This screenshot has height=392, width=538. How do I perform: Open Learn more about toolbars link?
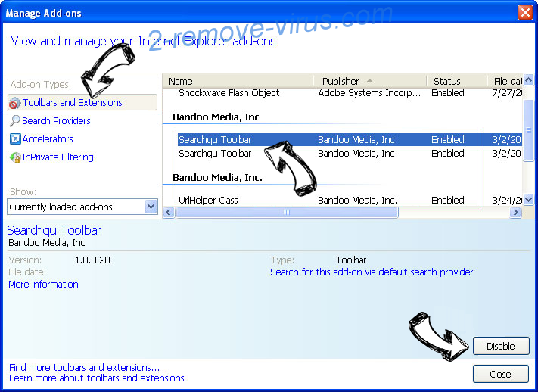coord(96,378)
